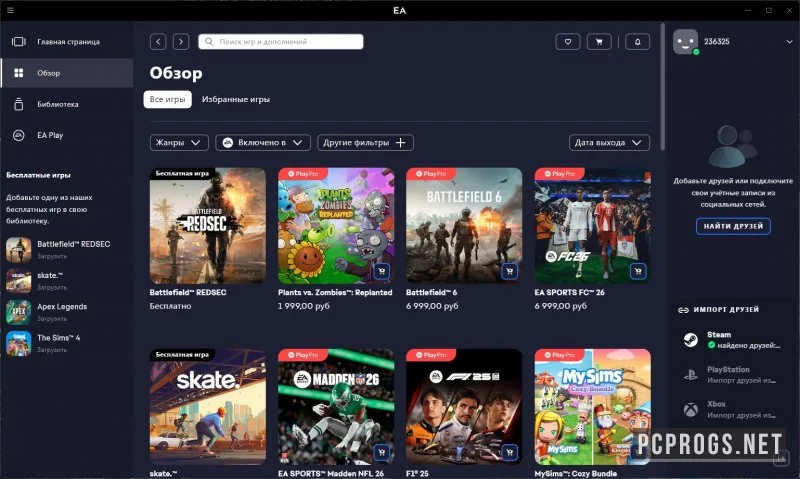Expand the Жанры filter dropdown
Screen dimensions: 800x479
pos(179,142)
